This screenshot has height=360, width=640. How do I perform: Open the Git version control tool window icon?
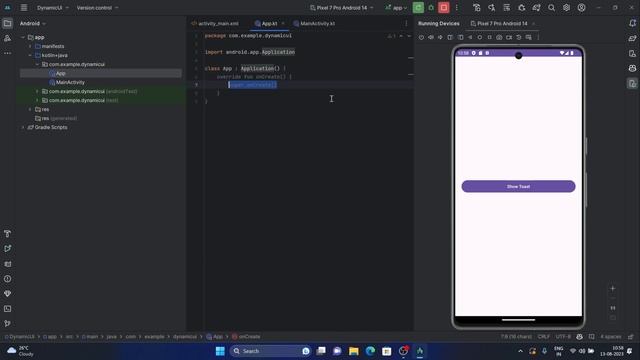coord(7,323)
